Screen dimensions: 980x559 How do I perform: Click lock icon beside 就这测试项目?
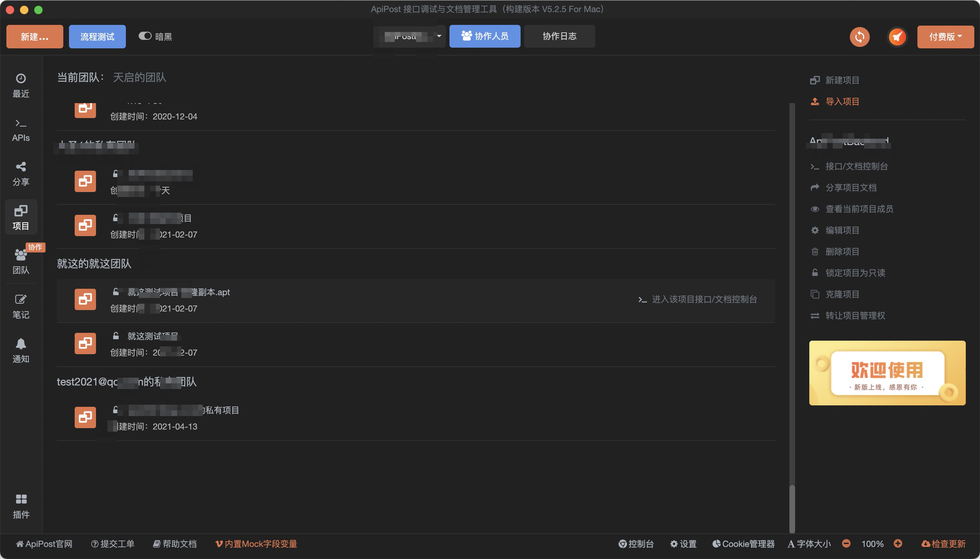(x=116, y=336)
